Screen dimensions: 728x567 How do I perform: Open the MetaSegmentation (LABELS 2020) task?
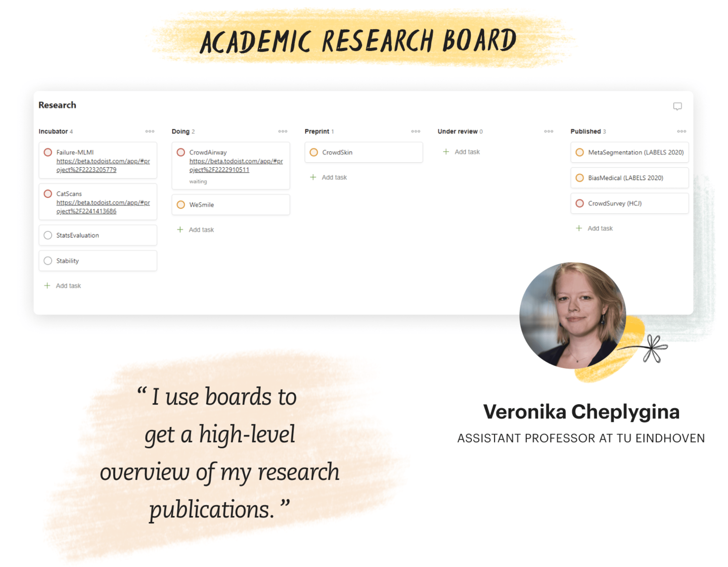[x=630, y=152]
